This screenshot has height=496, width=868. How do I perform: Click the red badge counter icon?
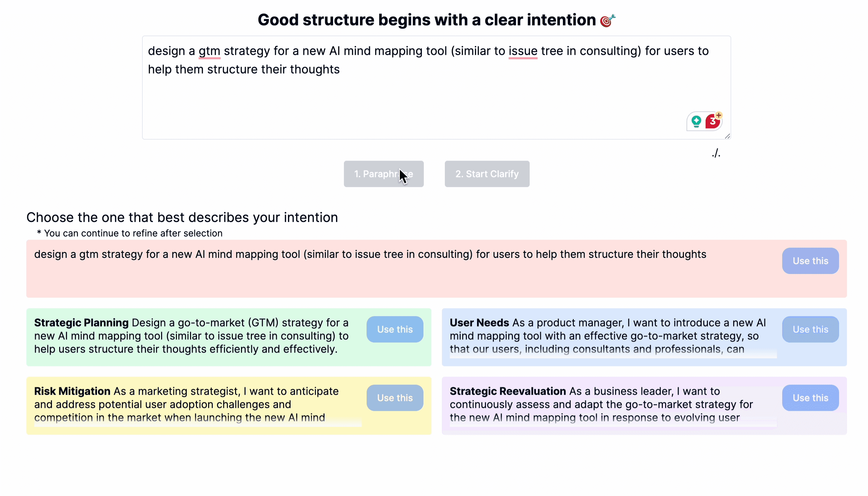pos(713,122)
